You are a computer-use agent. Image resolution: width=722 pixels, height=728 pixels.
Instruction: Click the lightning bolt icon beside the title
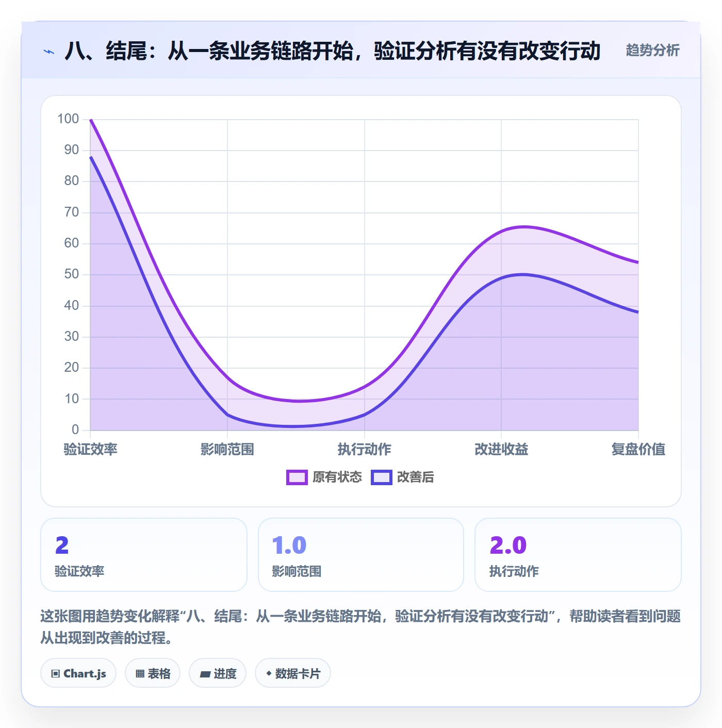49,52
